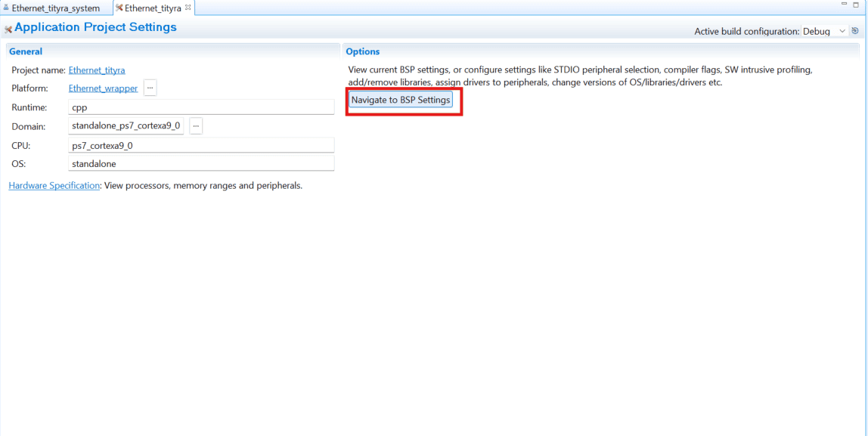
Task: Click the manage build configurations icon beside Debug
Action: point(855,32)
